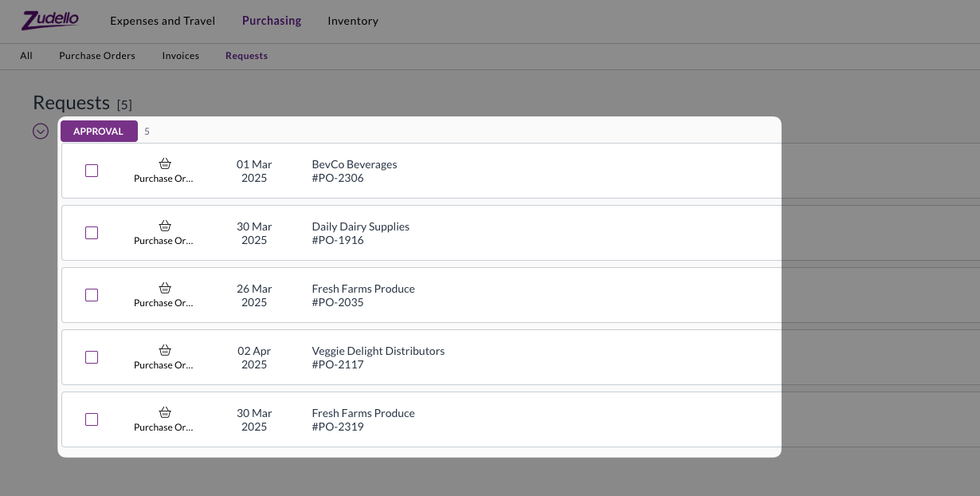
Task: Click the 26 Mar 2025 date
Action: (x=254, y=295)
